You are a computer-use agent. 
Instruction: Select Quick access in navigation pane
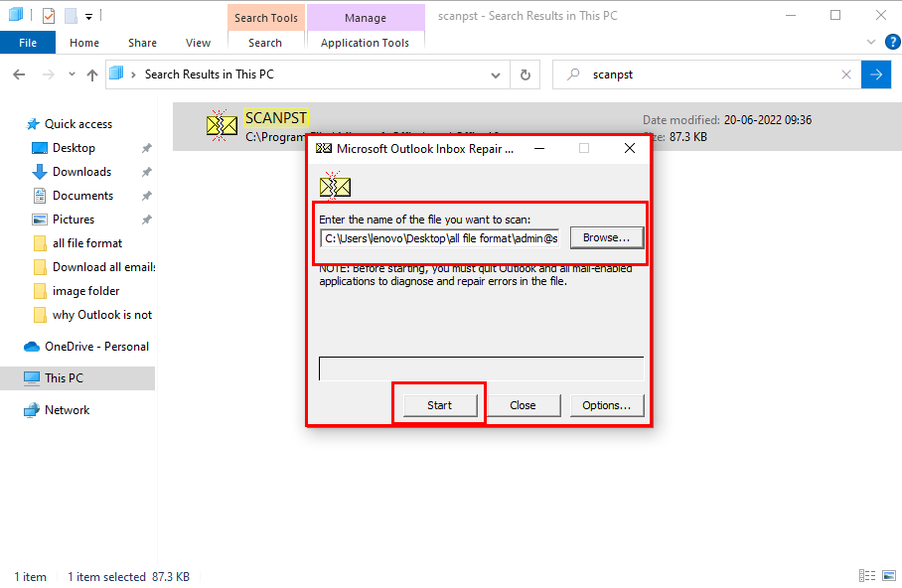(78, 124)
